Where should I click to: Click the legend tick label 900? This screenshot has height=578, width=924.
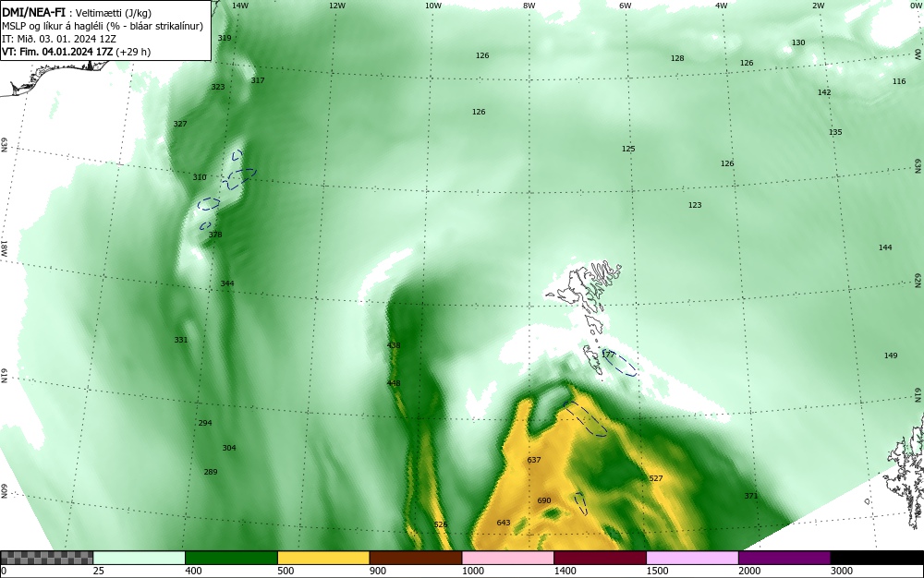tap(378, 571)
